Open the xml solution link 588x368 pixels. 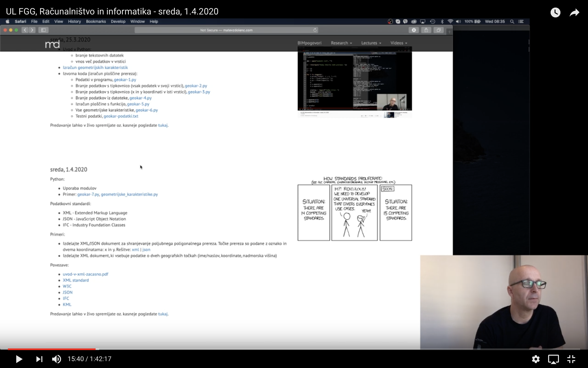point(135,250)
